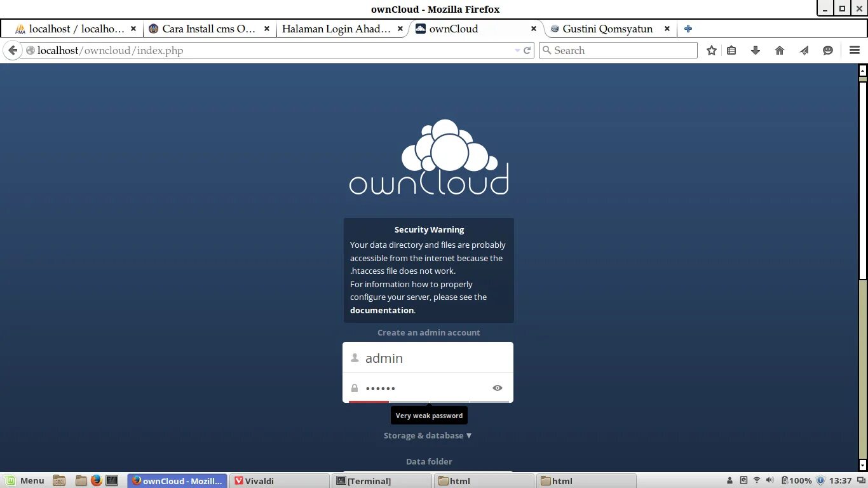Click the paper plane send icon
The width and height of the screenshot is (868, 488).
pos(804,50)
